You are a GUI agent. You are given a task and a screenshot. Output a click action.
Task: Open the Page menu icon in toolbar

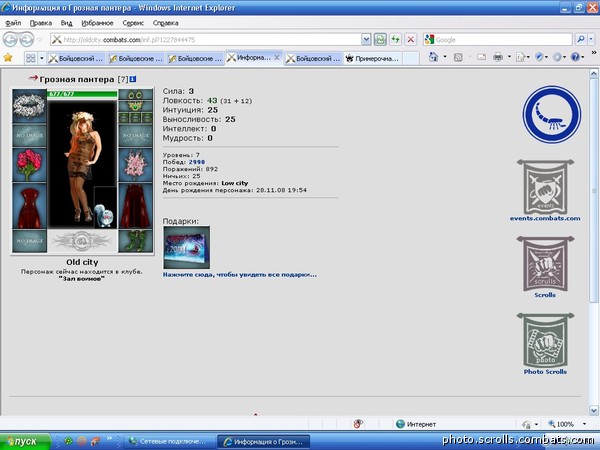point(520,57)
